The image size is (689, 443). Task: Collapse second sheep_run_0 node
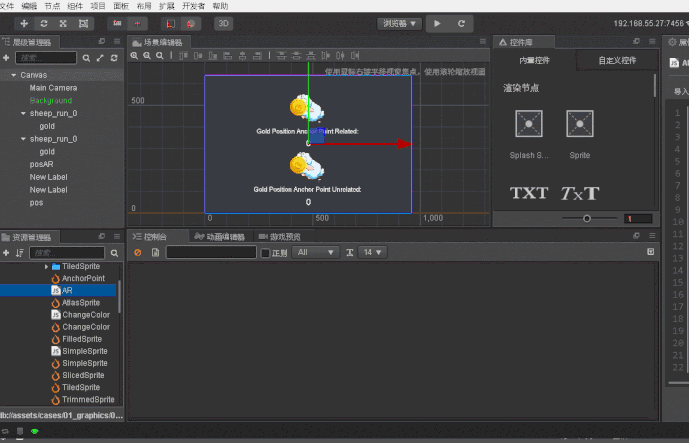(23, 139)
